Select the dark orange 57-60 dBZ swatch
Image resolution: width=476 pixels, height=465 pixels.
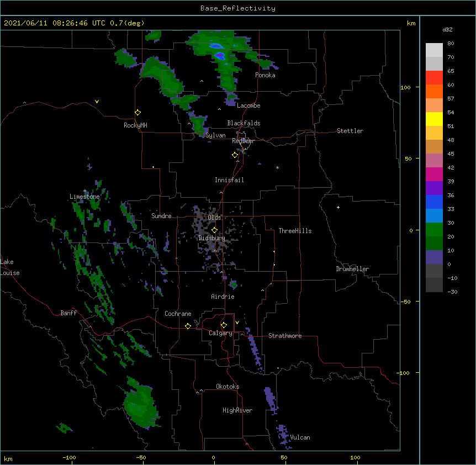coord(434,91)
